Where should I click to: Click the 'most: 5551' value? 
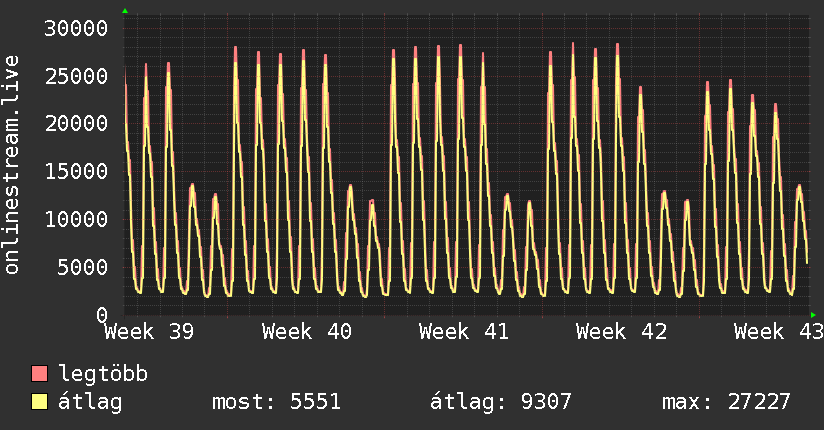pos(276,402)
